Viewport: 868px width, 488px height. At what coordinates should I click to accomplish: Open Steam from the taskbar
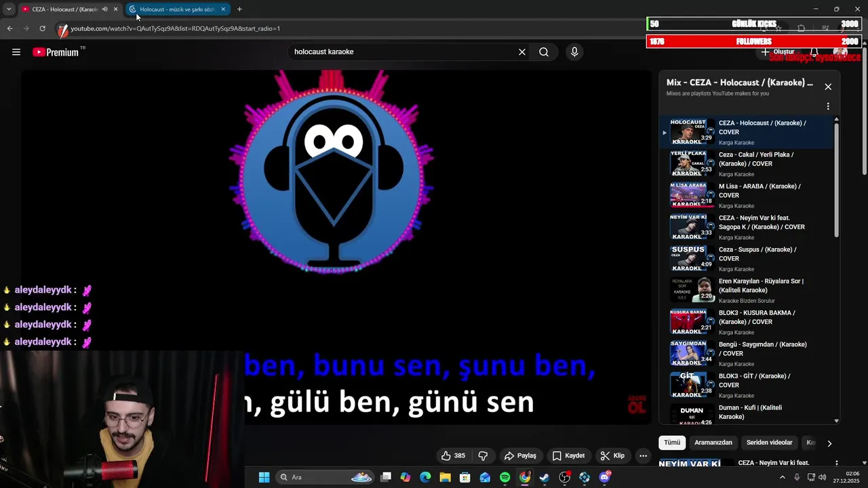545,477
